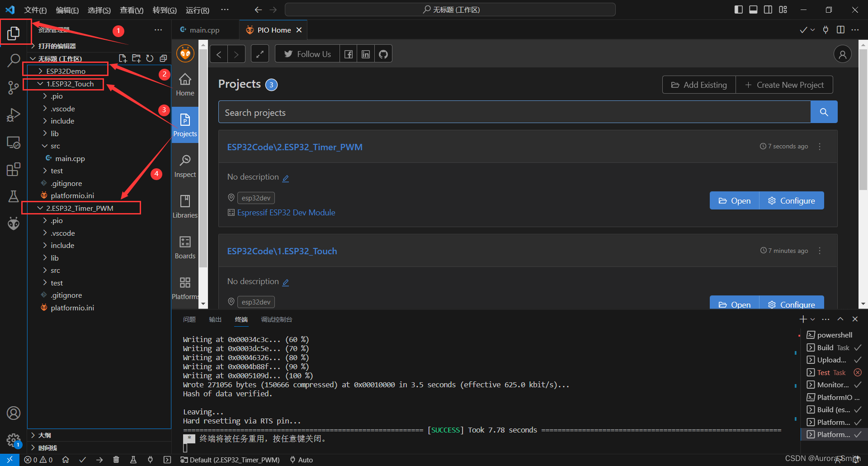The image size is (868, 466).
Task: Click ESP32Code\1.ESP32_Touch project title link
Action: [x=282, y=251]
